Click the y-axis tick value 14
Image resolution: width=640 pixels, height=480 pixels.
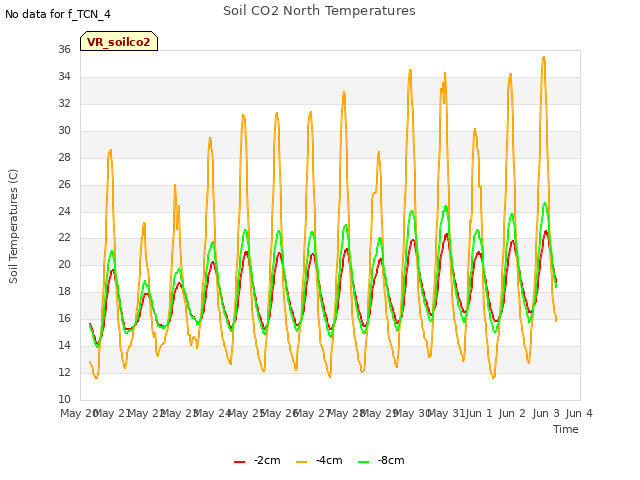pyautogui.click(x=64, y=345)
